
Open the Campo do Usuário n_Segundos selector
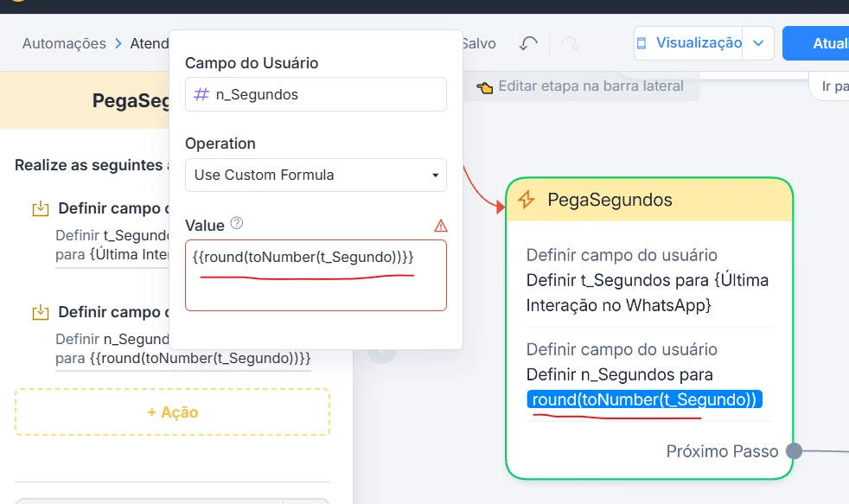[x=316, y=94]
